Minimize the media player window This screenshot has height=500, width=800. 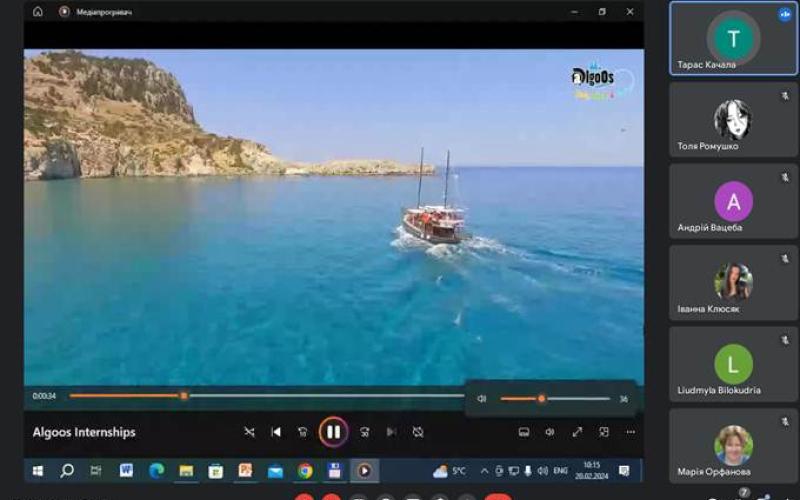tap(575, 11)
